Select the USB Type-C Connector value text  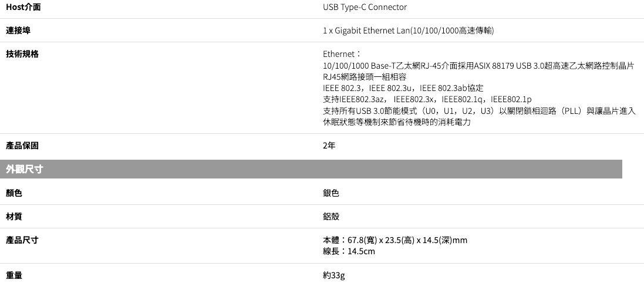pyautogui.click(x=365, y=7)
